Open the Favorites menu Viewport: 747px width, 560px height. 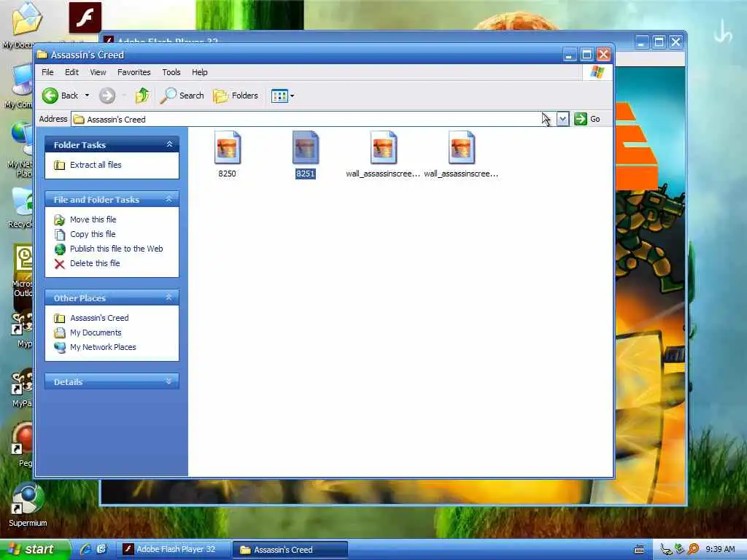(134, 72)
